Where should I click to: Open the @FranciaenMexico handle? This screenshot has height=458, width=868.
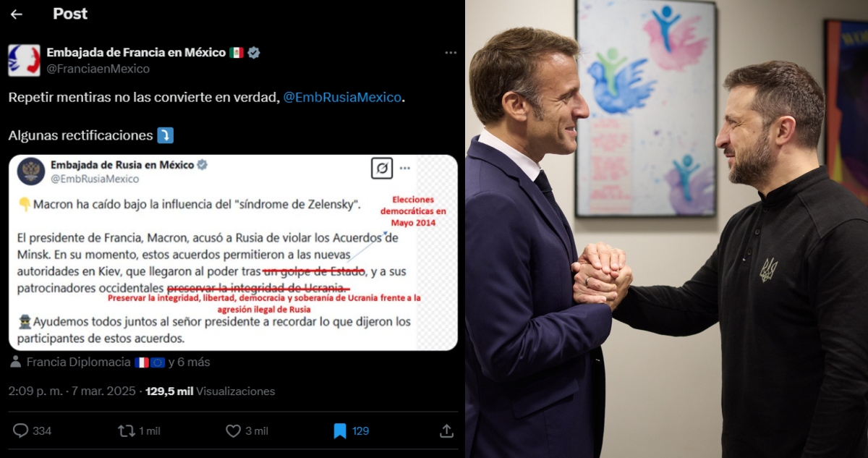[98, 69]
